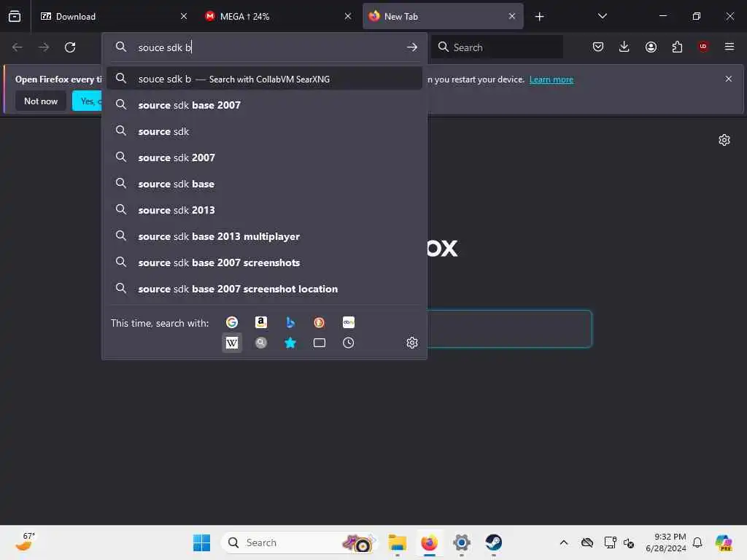Screen dimensions: 747x560
Task: Choose suggestion 'source sdk 2013'
Action: click(x=264, y=210)
